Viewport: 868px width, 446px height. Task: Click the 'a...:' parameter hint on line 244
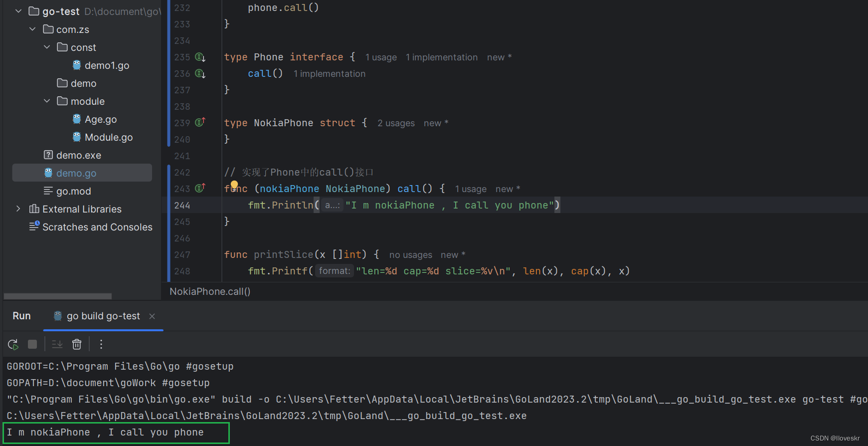(332, 205)
